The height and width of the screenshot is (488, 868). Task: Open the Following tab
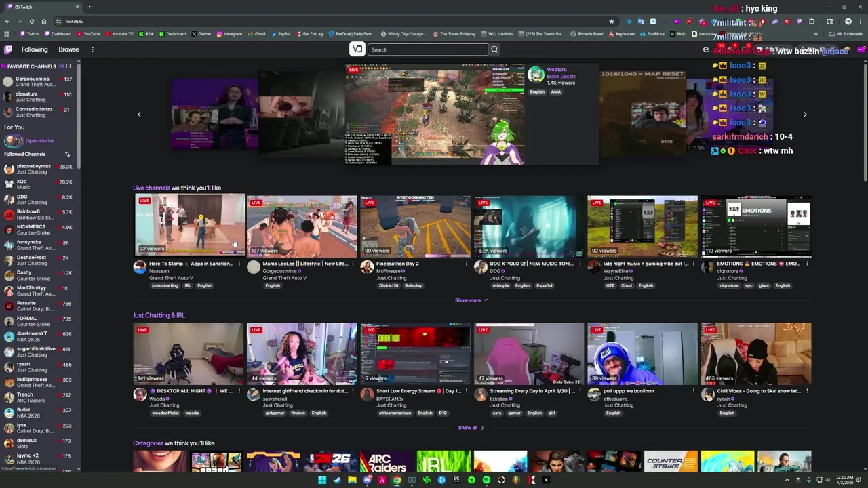click(x=35, y=49)
